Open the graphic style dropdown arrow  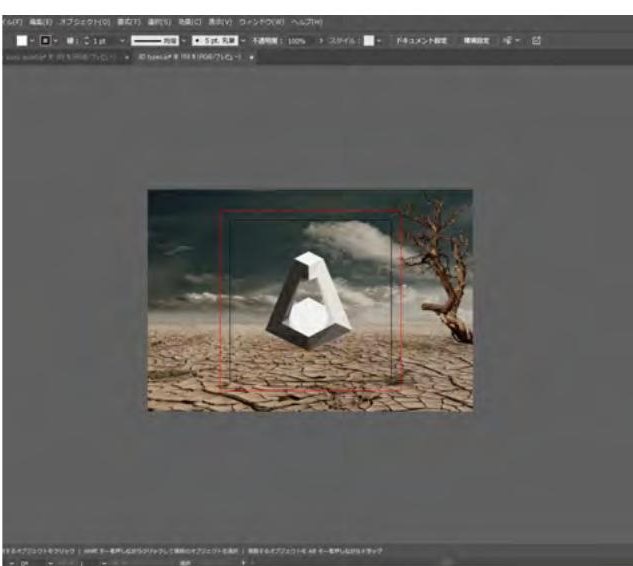(x=379, y=41)
